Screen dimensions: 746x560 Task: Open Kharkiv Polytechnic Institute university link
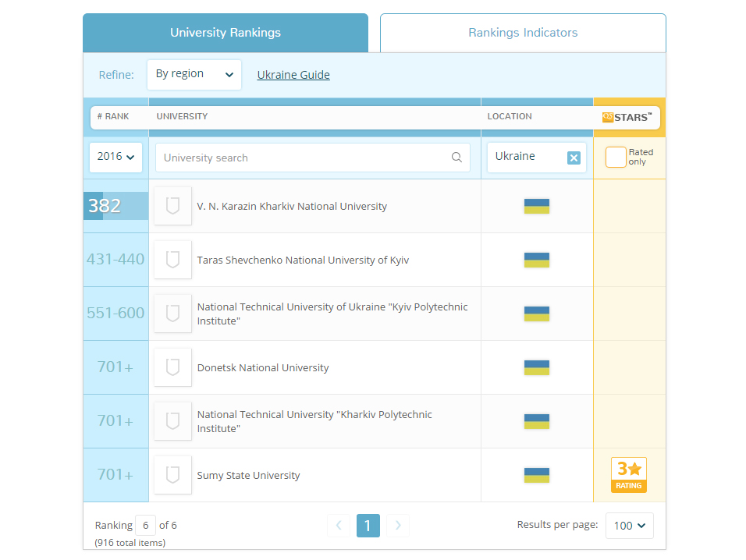click(314, 421)
